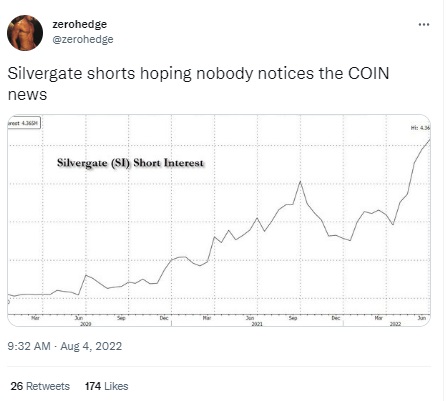The width and height of the screenshot is (447, 401).
Task: Open the Silvergate short interest chart image
Action: (x=219, y=220)
